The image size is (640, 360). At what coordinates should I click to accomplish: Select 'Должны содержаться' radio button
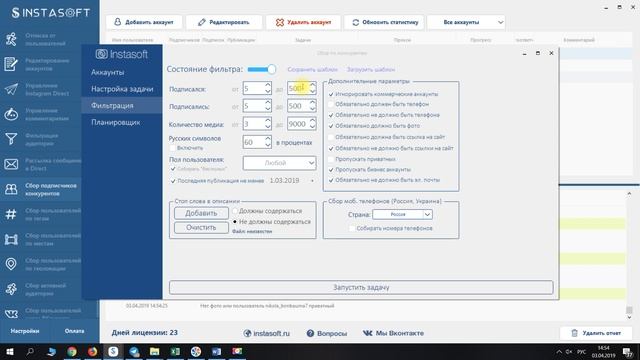235,211
